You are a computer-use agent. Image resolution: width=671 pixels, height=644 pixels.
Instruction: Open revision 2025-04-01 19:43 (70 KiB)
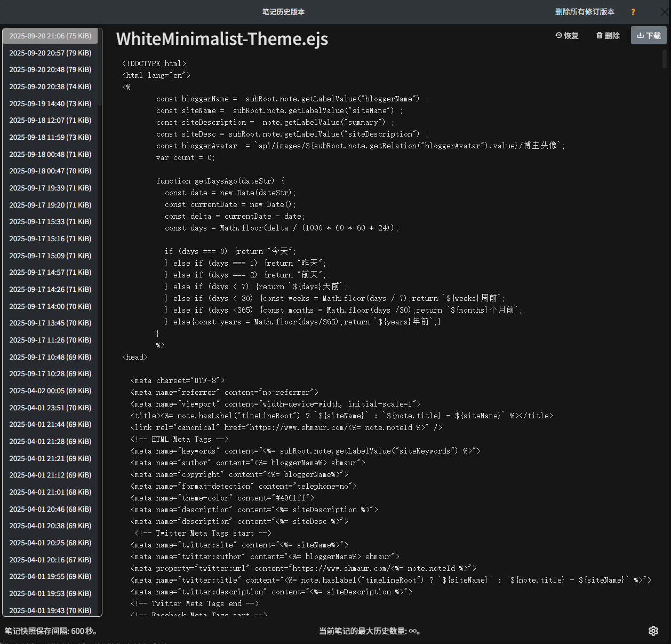coord(50,610)
